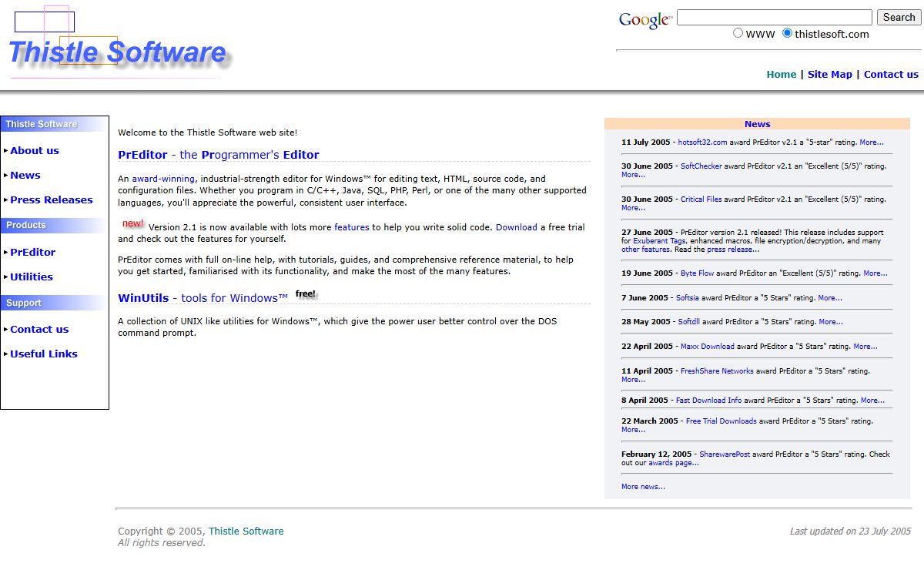This screenshot has height=570, width=924.
Task: Select the WWW radio button
Action: [738, 33]
